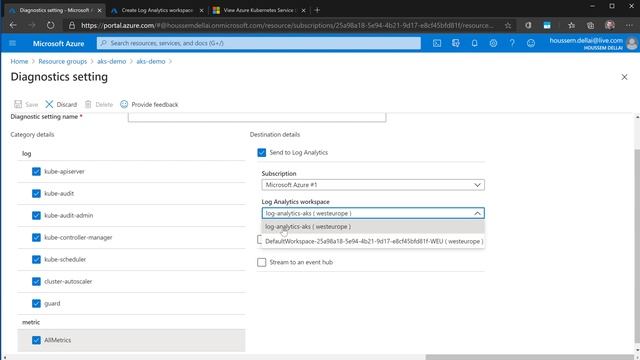Click the user account avatar
Viewport: 640px width, 360px height.
tap(632, 43)
